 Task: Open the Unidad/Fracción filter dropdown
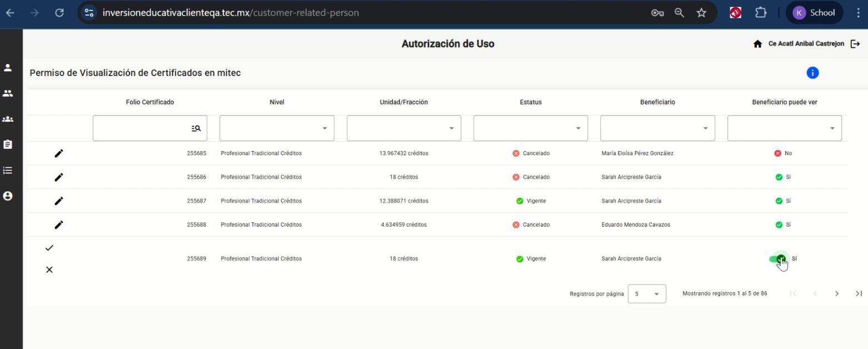404,128
